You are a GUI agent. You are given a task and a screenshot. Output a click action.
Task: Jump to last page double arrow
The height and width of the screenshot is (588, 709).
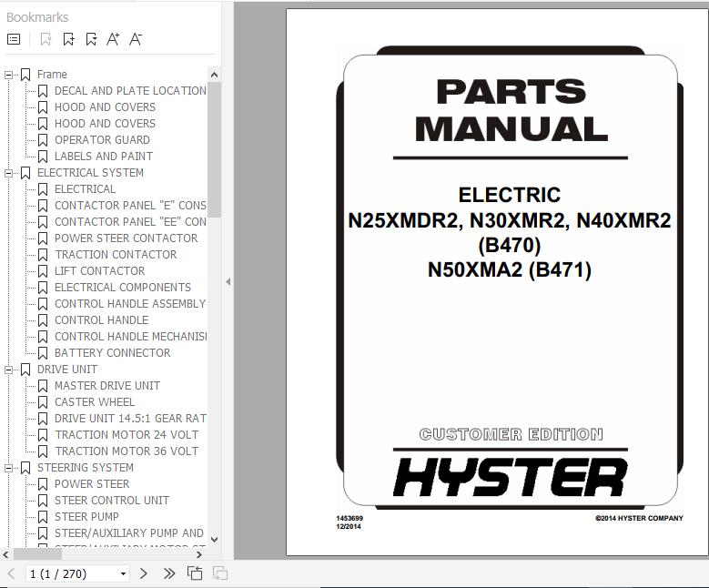[x=169, y=573]
